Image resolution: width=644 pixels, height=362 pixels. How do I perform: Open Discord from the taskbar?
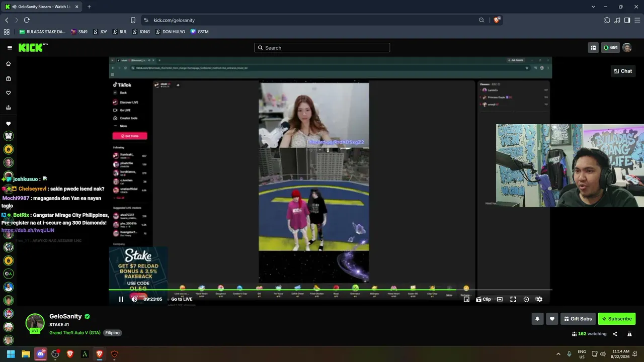point(41,354)
